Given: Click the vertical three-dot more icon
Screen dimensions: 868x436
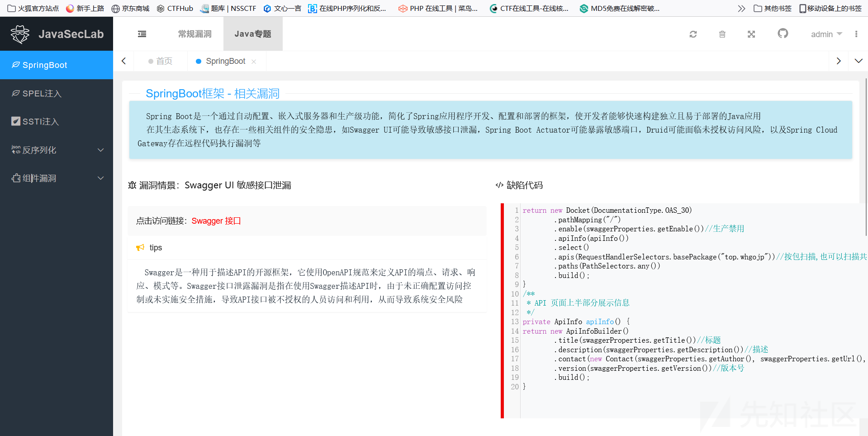Looking at the screenshot, I should click(x=856, y=34).
